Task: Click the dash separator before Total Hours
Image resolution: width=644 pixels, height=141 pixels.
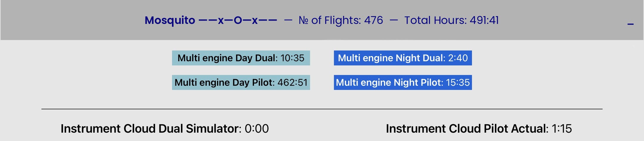Action: pos(394,20)
